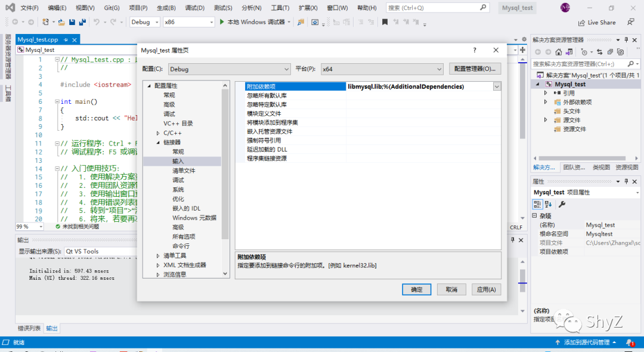The height and width of the screenshot is (352, 644).
Task: Switch to the 错误列表 tab
Action: (x=29, y=328)
